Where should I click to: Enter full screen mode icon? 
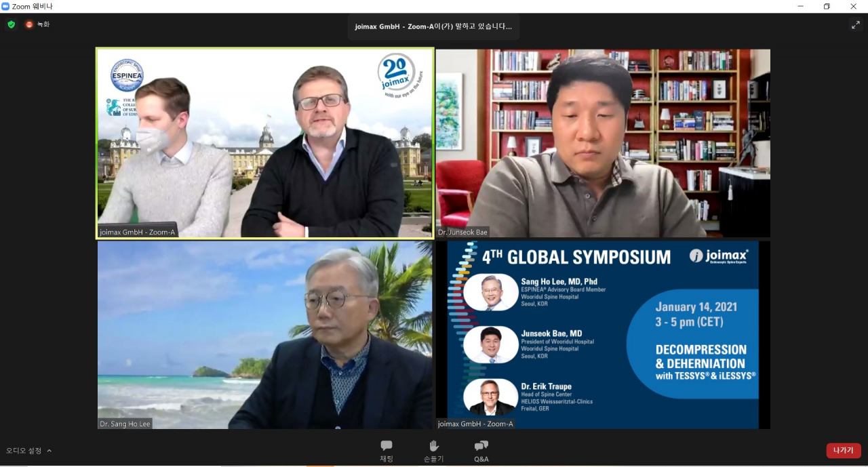pos(856,25)
